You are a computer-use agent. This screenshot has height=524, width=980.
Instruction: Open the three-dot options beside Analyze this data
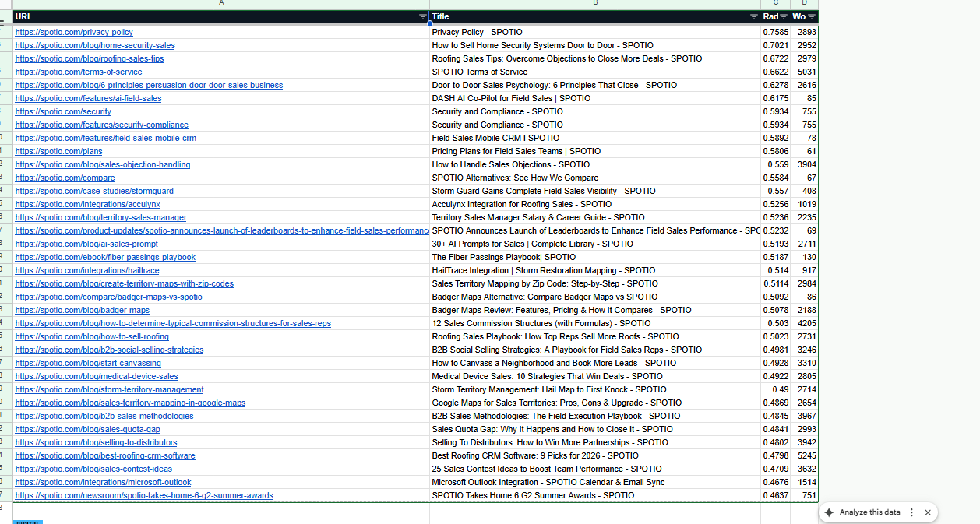click(x=911, y=512)
